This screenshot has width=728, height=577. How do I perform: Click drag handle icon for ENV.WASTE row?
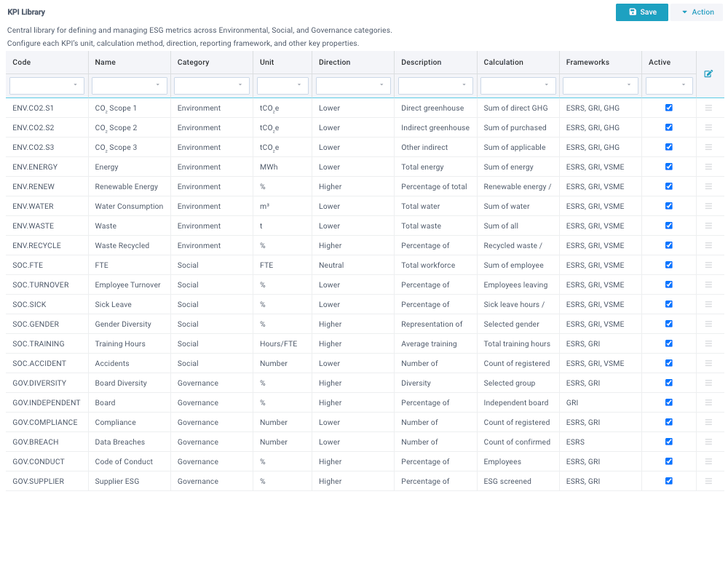pos(708,226)
